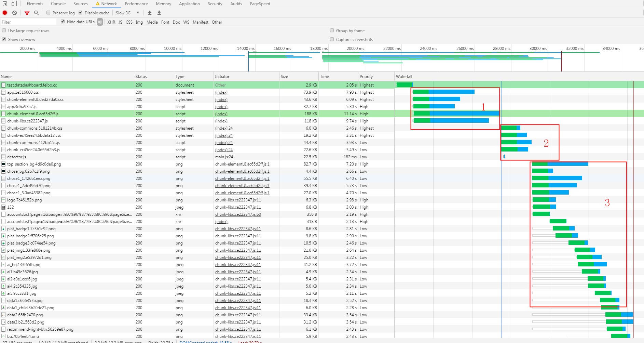Screen dimensions: 644x343
Task: Switch to the Memory tab
Action: [x=164, y=4]
